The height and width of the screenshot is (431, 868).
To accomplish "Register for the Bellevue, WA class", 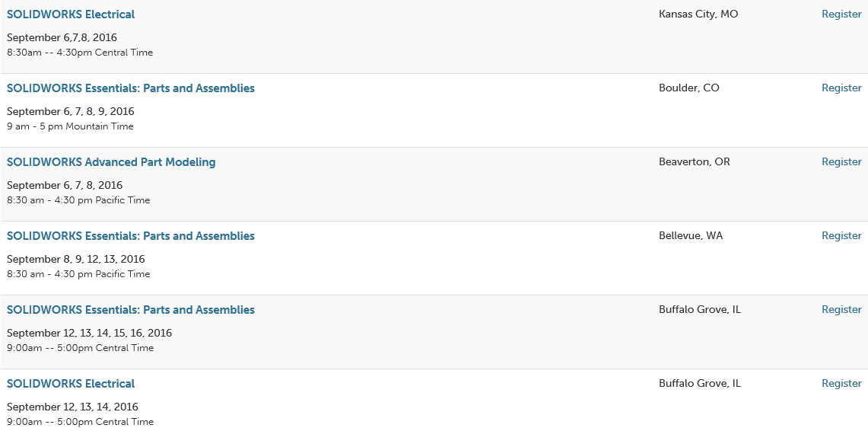I will [x=841, y=236].
